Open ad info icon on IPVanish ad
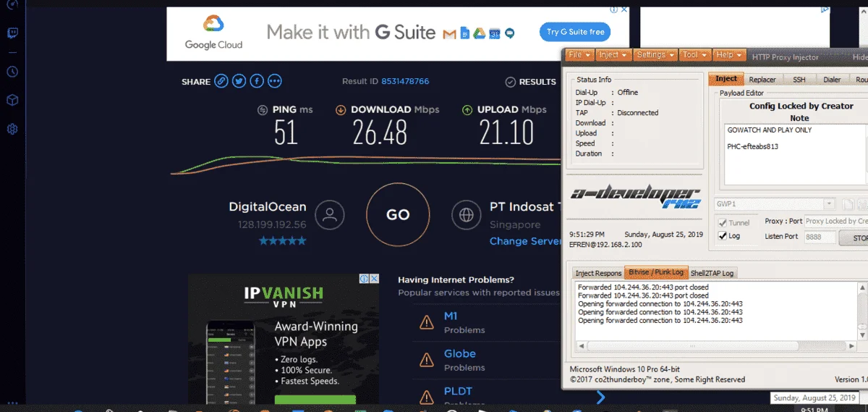Viewport: 868px width, 412px height. [365, 279]
